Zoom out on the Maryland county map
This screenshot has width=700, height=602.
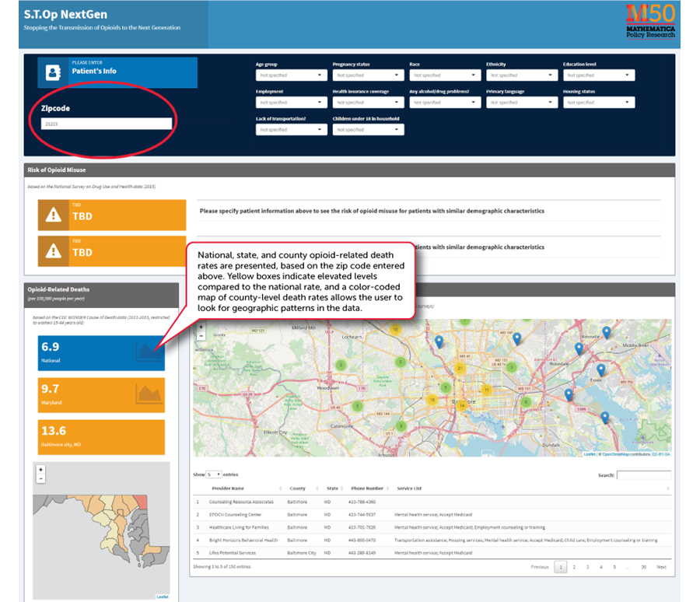(x=40, y=479)
